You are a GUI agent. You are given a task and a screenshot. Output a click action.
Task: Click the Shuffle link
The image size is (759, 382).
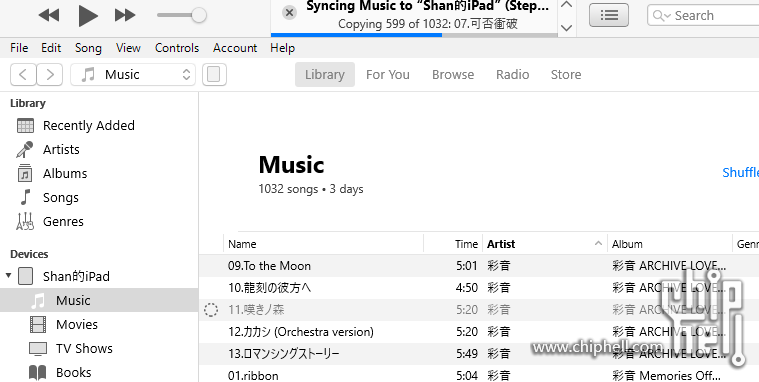(x=740, y=172)
